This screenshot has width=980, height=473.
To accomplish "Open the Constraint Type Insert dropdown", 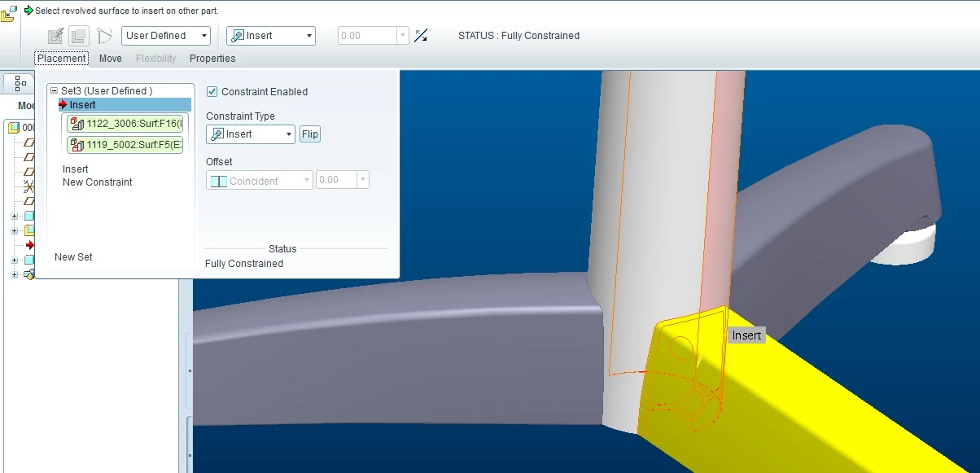I will coord(251,134).
